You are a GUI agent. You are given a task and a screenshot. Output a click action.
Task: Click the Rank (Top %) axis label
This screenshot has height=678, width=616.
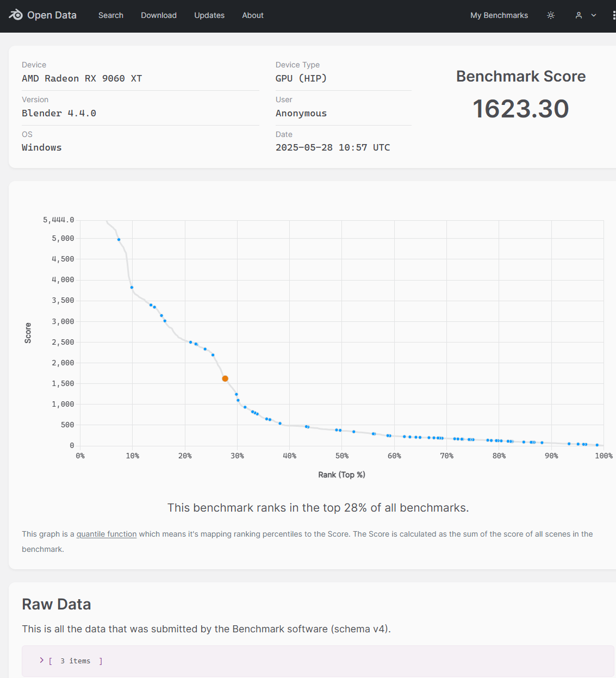(341, 475)
